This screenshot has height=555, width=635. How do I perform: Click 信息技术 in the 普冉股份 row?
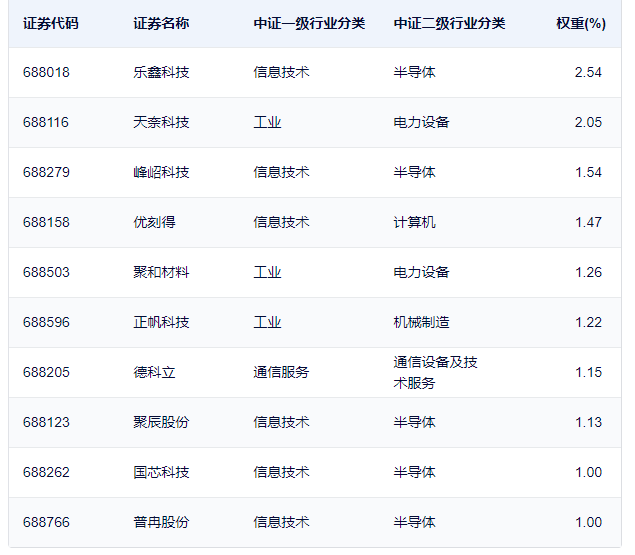point(281,522)
